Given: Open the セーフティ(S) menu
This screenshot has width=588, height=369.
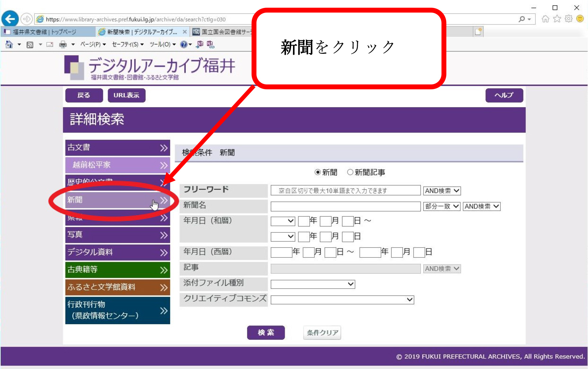Looking at the screenshot, I should 128,44.
